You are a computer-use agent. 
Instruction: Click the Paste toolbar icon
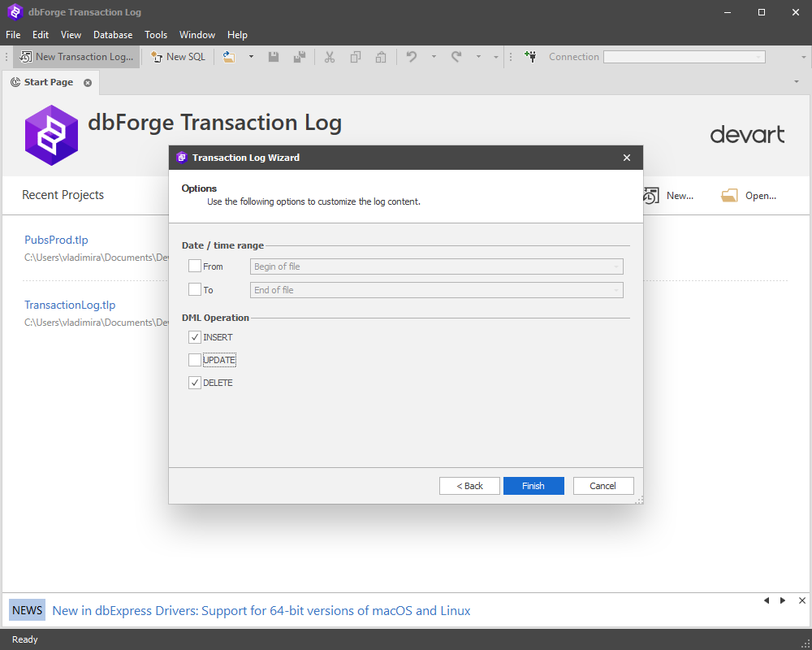(x=381, y=57)
